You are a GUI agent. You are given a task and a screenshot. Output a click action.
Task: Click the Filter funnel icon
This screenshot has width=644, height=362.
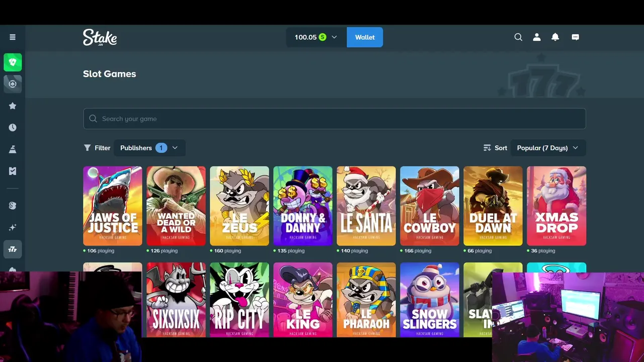(87, 148)
